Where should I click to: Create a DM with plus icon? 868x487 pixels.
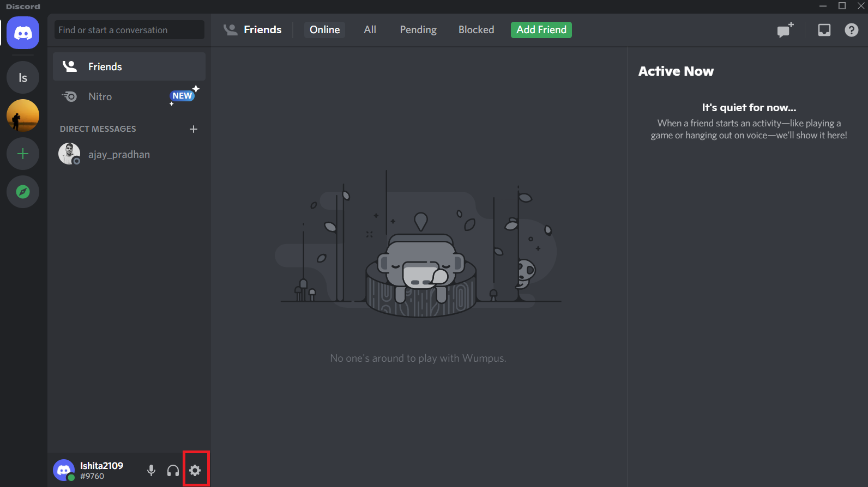[194, 129]
